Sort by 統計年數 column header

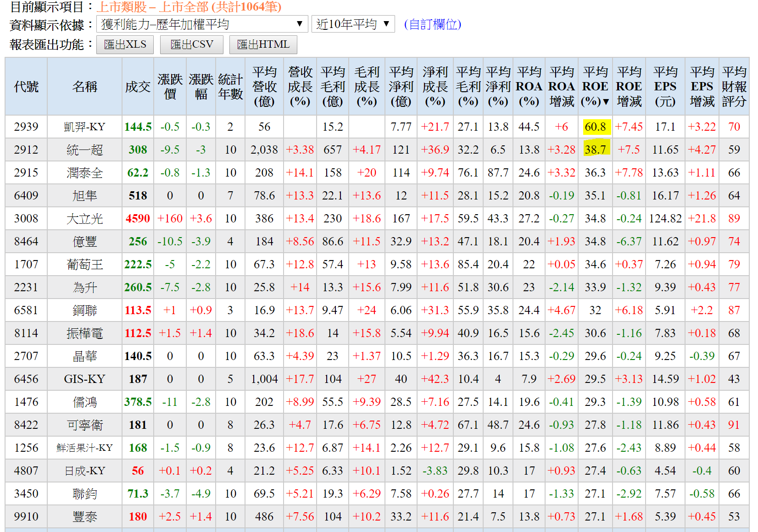point(230,86)
